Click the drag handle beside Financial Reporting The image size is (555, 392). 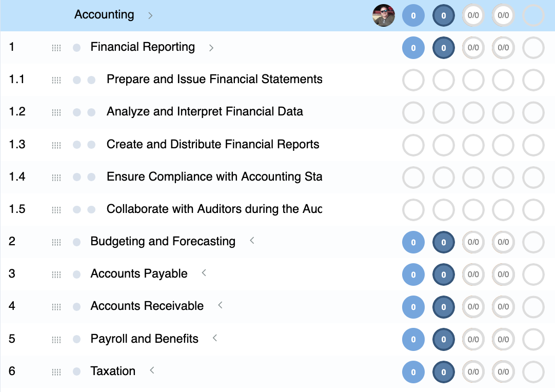point(56,48)
